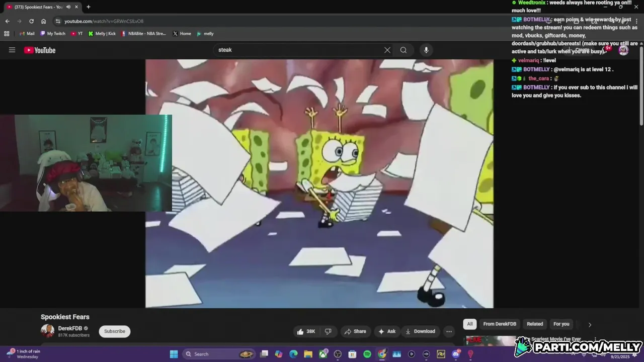
Task: Launch Spotify from the taskbar
Action: click(367, 354)
